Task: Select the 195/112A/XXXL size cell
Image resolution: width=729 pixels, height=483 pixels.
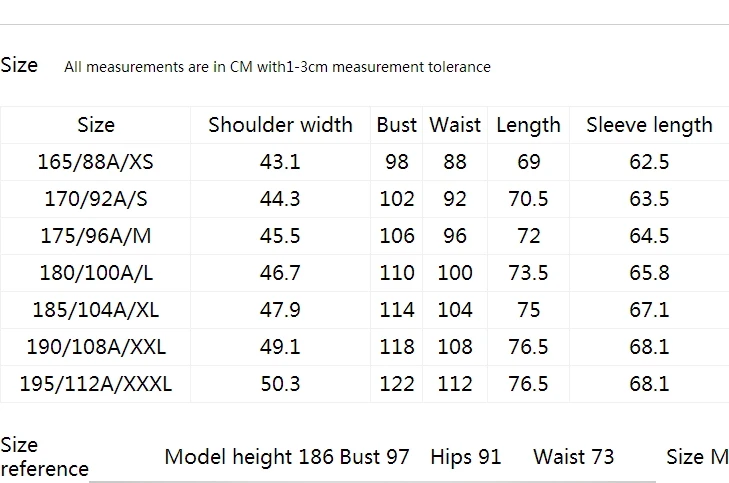Action: pos(95,384)
